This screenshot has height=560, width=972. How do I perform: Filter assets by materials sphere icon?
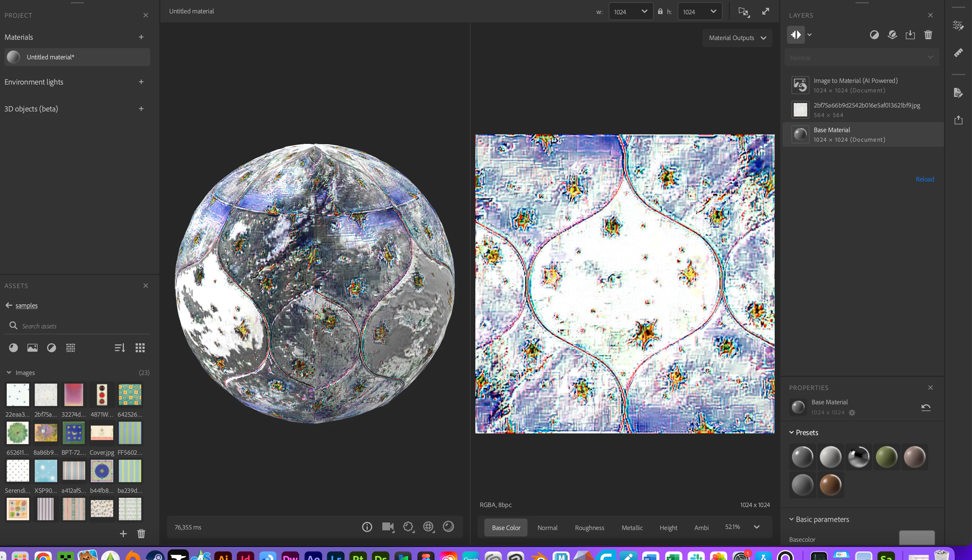pos(13,348)
